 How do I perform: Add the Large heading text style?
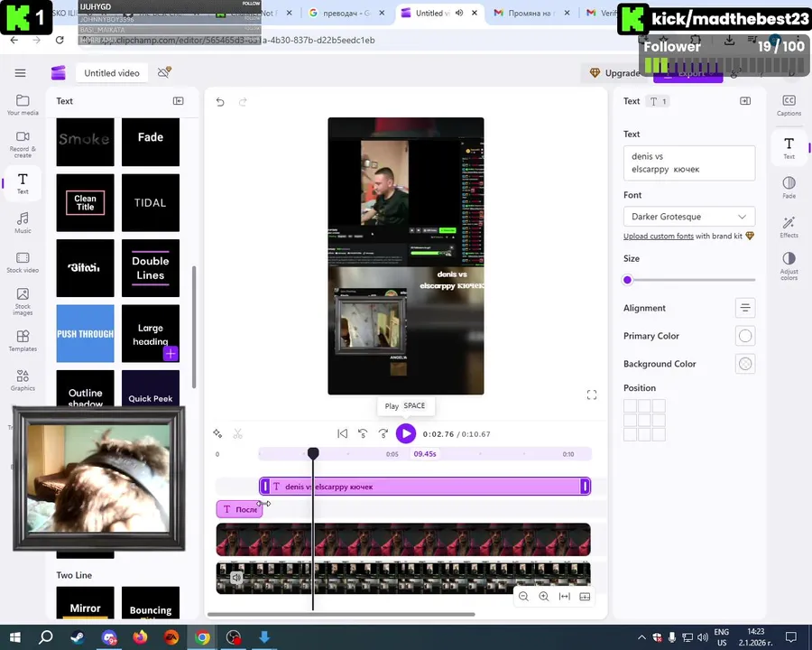click(x=171, y=354)
